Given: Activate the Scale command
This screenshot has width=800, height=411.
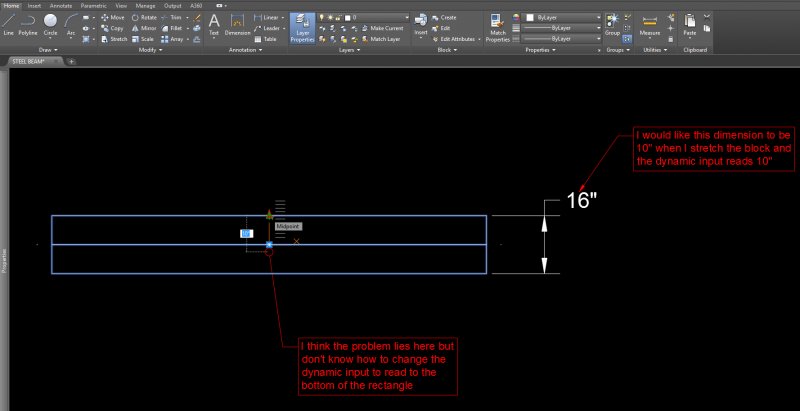Looking at the screenshot, I should [x=143, y=39].
